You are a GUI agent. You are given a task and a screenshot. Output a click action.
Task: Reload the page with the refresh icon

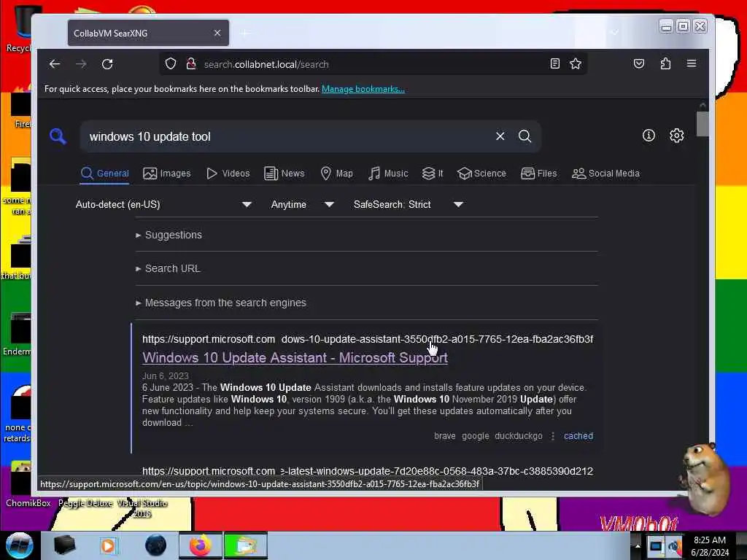click(x=107, y=64)
